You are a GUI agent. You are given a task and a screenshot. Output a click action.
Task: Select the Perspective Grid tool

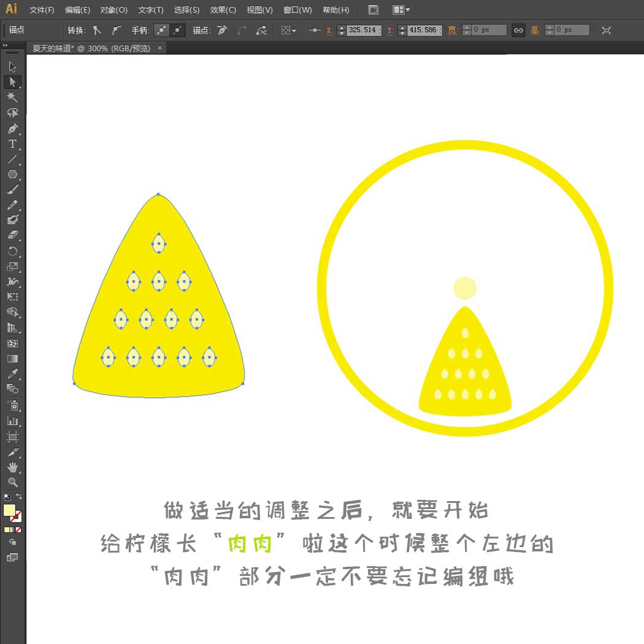12,328
